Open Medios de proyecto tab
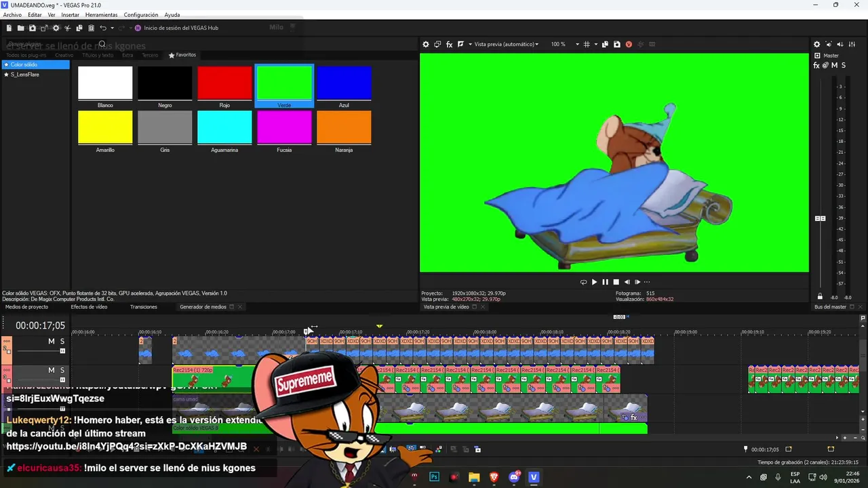 pyautogui.click(x=26, y=307)
